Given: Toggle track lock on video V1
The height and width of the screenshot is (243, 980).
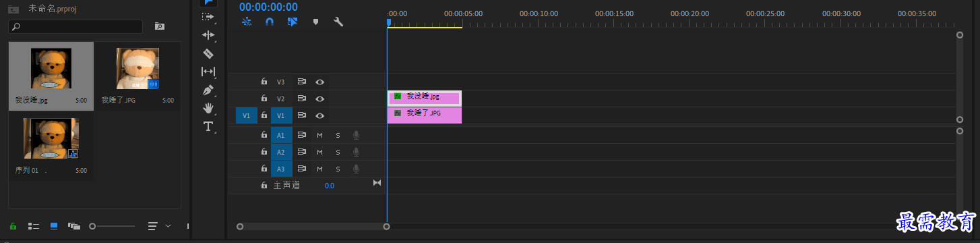Looking at the screenshot, I should 264,115.
